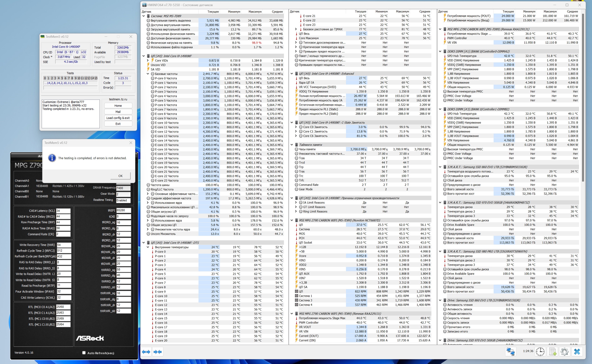Click Mail button in TestMem5

tap(118, 112)
